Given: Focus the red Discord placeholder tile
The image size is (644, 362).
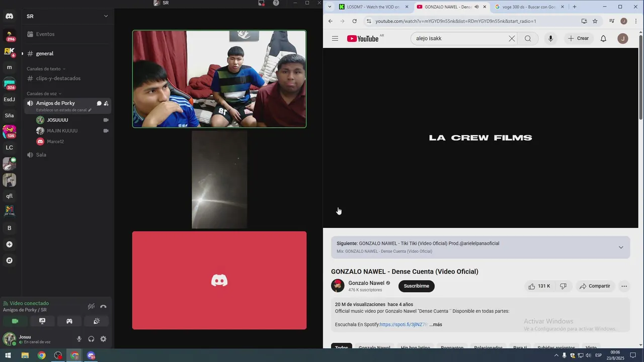Looking at the screenshot, I should [x=219, y=281].
